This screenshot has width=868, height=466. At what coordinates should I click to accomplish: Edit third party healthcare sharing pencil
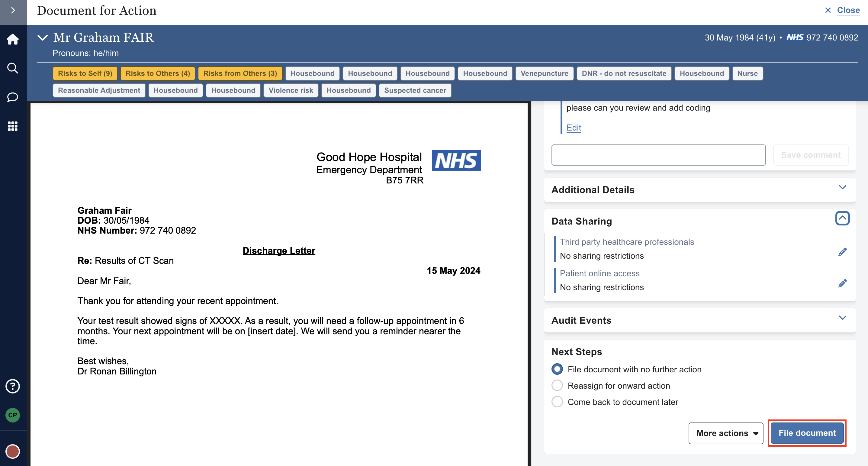[842, 252]
